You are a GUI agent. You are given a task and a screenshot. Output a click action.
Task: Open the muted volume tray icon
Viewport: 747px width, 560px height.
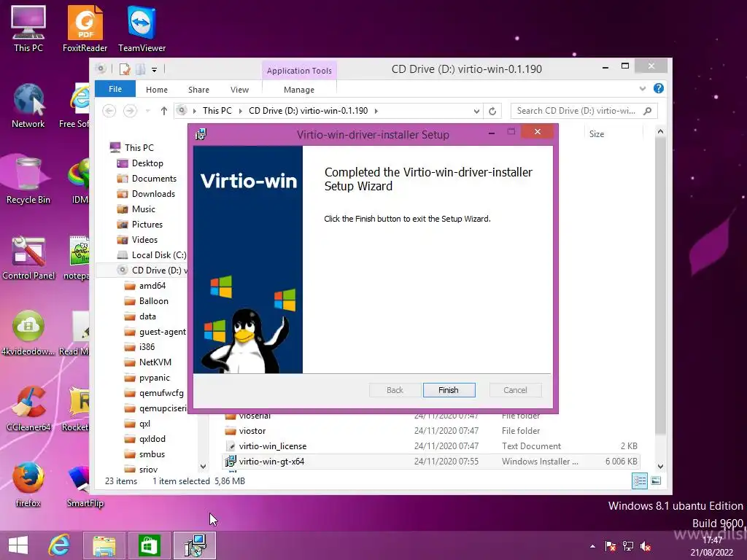pyautogui.click(x=646, y=546)
